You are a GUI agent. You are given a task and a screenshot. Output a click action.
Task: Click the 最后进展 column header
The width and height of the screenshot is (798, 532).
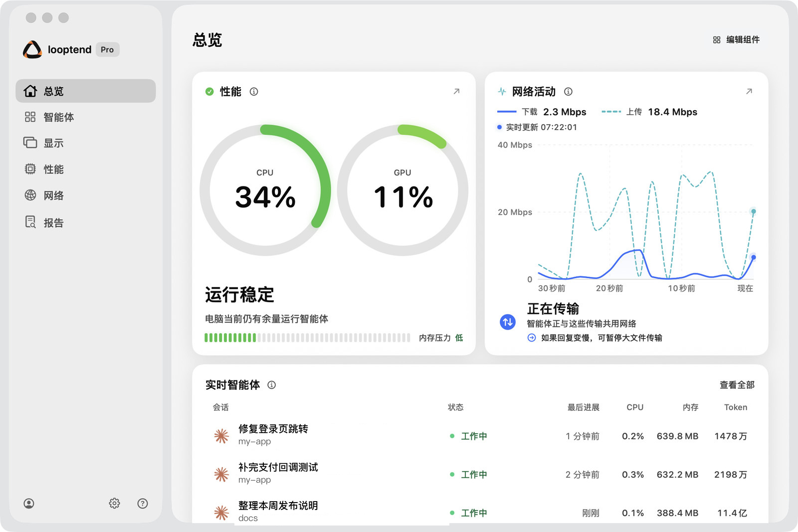[x=583, y=407]
